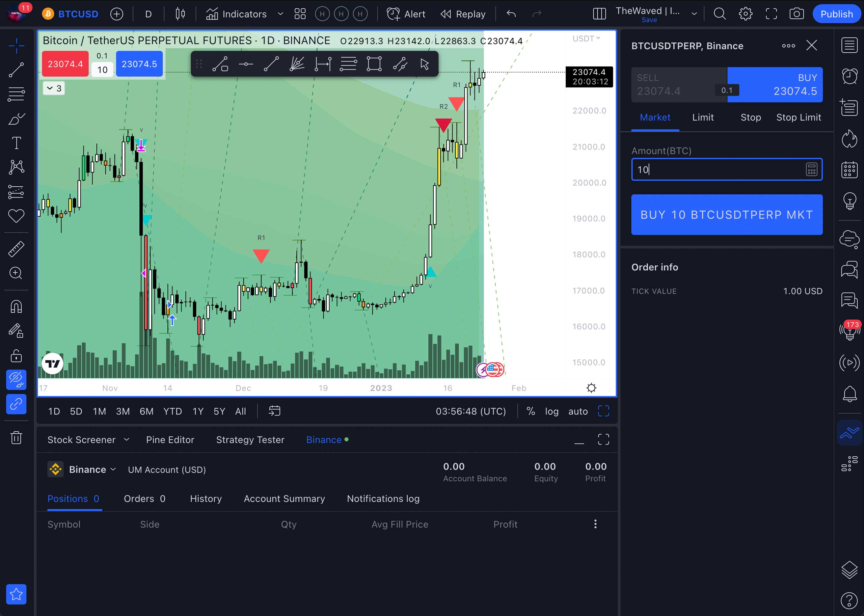Toggle auto scale mode
Image resolution: width=864 pixels, height=616 pixels.
point(578,411)
